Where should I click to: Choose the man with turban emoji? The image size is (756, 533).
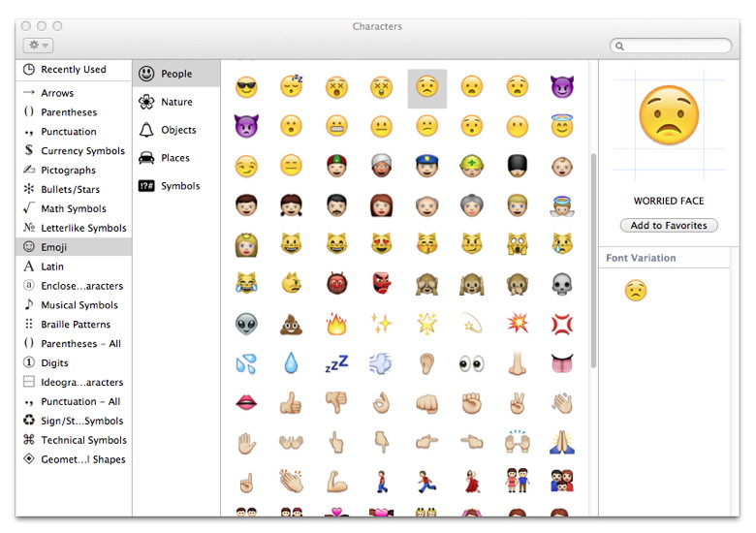pos(381,166)
